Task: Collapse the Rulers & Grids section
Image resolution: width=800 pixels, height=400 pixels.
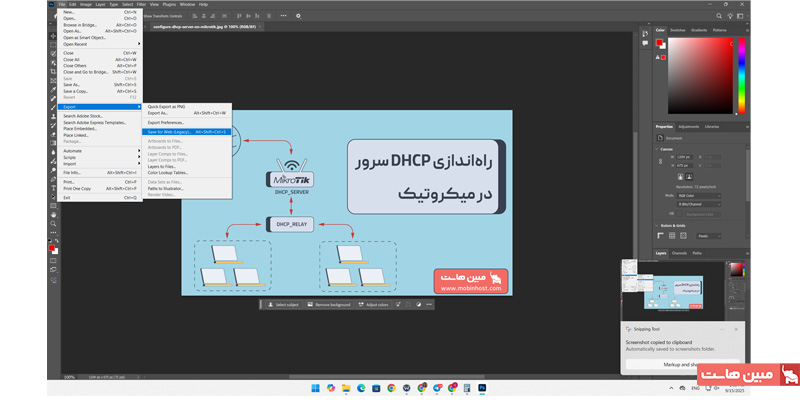Action: click(x=656, y=226)
